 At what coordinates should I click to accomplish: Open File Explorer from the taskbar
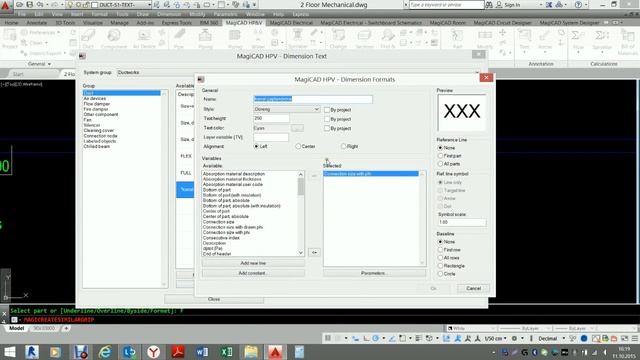coord(251,352)
